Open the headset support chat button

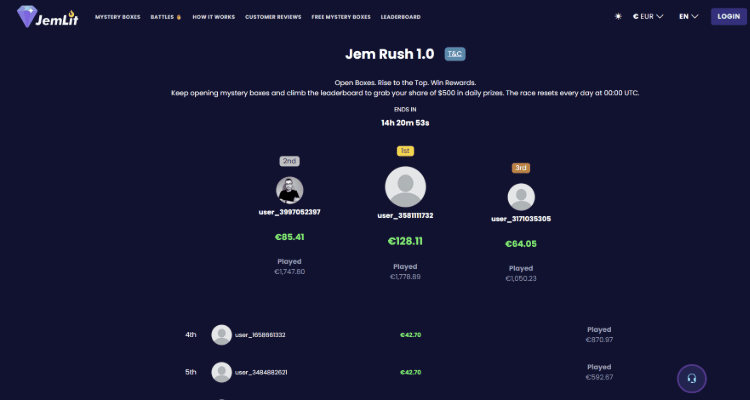point(692,379)
